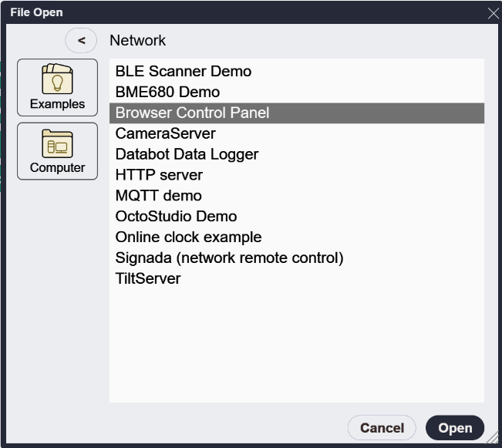Screen dimensions: 502x448
Task: Choose TiltServer in the file list
Action: 297,278
